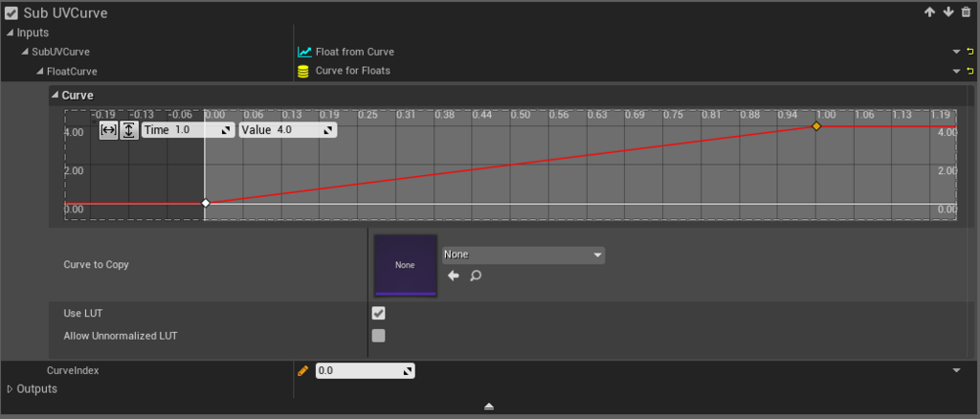
Task: Reset the SubUVCurve value with the yellow arrow
Action: [x=970, y=52]
